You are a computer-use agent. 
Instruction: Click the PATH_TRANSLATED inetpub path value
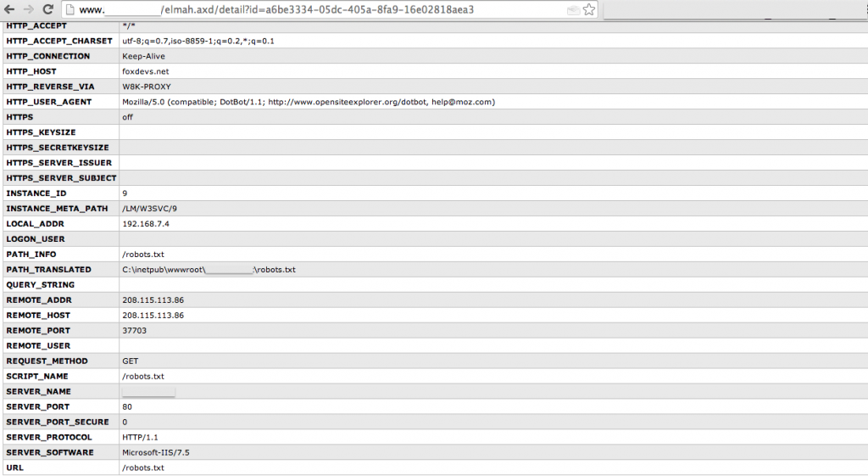pos(209,270)
